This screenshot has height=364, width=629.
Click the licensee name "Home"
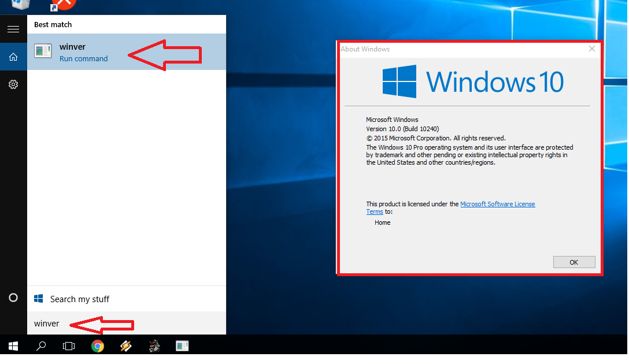(382, 222)
